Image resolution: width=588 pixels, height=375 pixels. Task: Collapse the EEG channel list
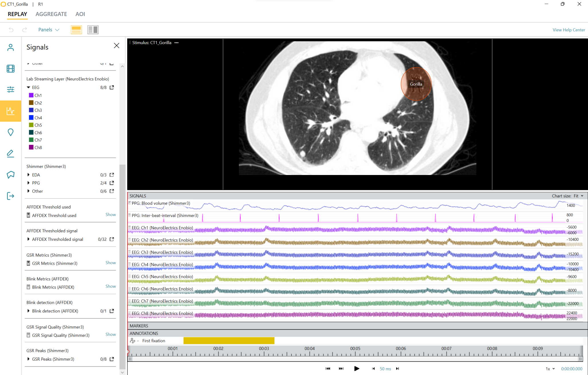28,87
